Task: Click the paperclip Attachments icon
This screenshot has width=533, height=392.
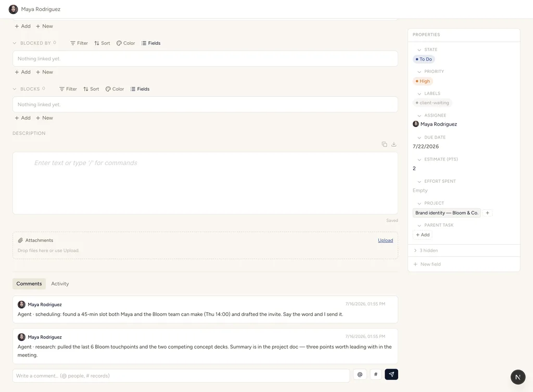Action: click(x=20, y=241)
